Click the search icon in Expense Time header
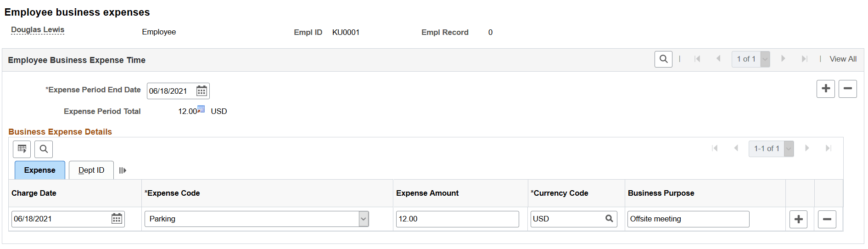Screen dimensions: 868x249 663,59
